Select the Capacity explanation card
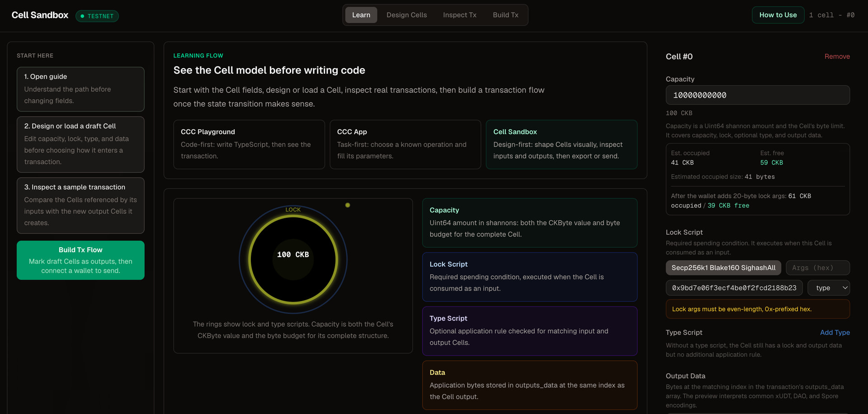The width and height of the screenshot is (868, 414). pyautogui.click(x=530, y=223)
